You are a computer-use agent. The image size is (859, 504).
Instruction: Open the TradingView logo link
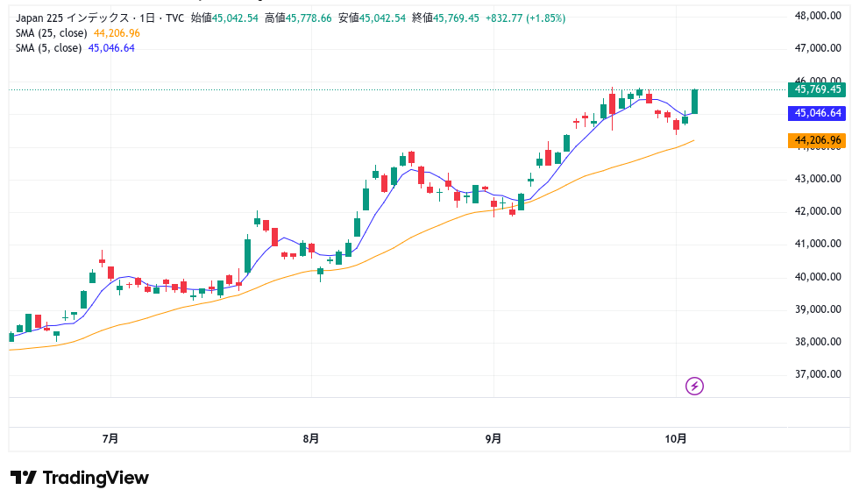tap(80, 478)
